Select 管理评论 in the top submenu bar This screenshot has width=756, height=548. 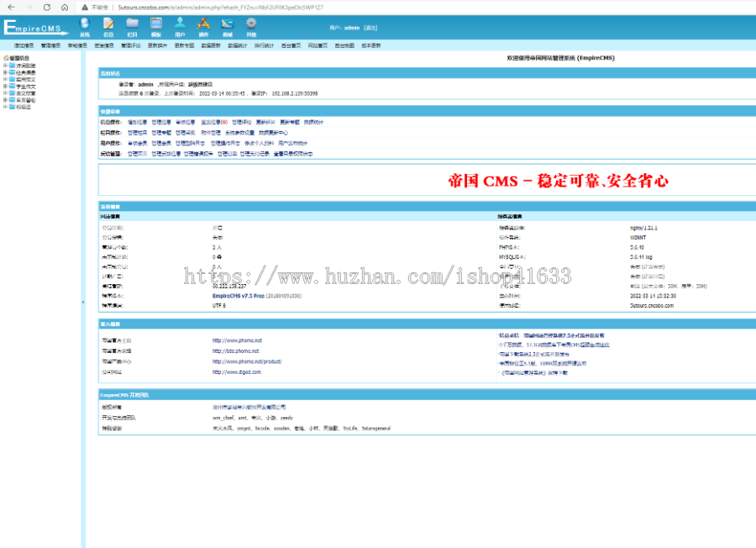pos(131,45)
